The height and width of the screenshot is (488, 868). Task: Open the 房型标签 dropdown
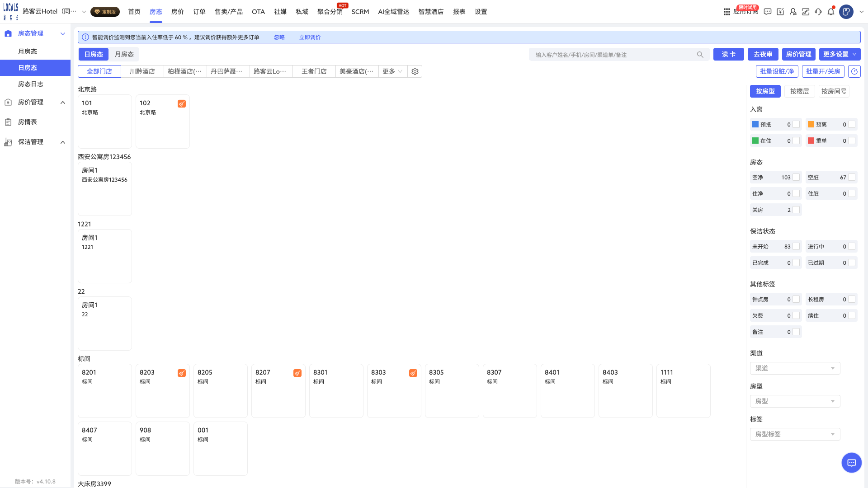click(795, 434)
